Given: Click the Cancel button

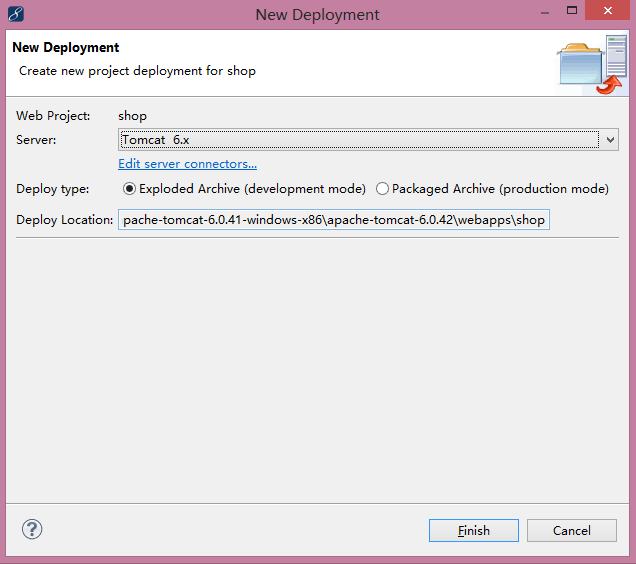Looking at the screenshot, I should [572, 530].
